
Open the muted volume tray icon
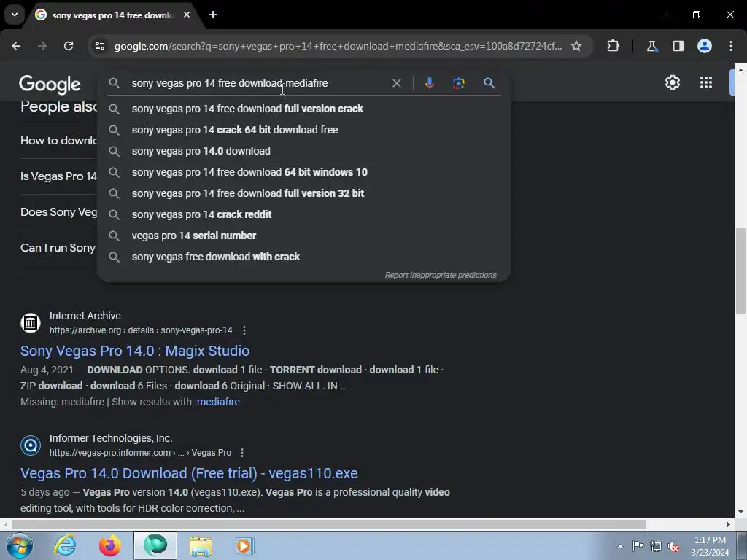(x=673, y=546)
